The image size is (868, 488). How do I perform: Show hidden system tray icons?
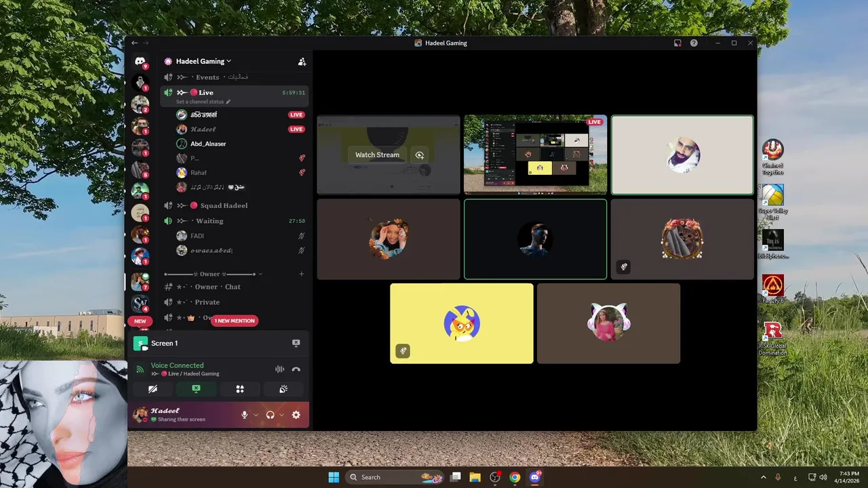(x=764, y=477)
